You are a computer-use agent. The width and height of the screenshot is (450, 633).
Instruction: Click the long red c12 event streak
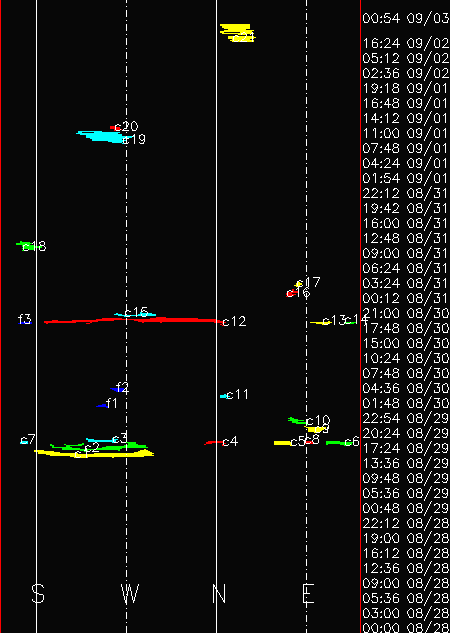[x=133, y=321]
